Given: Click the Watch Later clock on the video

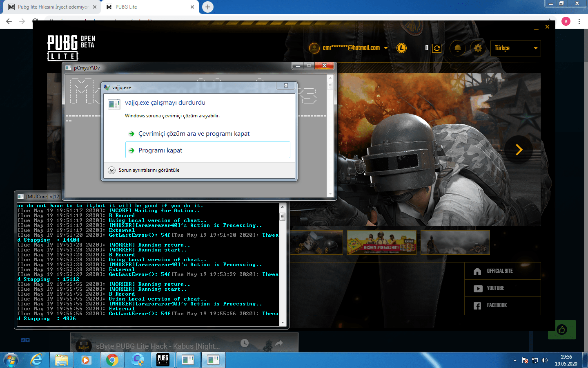Looking at the screenshot, I should pos(245,343).
